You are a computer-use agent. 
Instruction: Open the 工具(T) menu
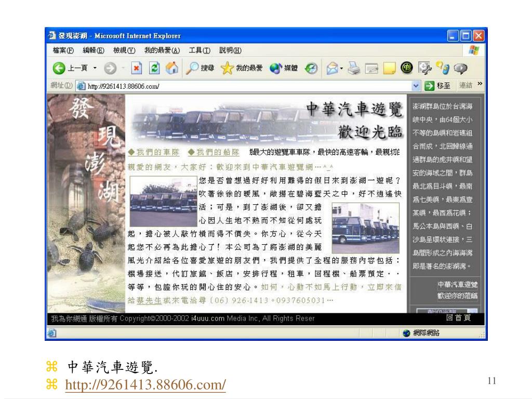[199, 50]
